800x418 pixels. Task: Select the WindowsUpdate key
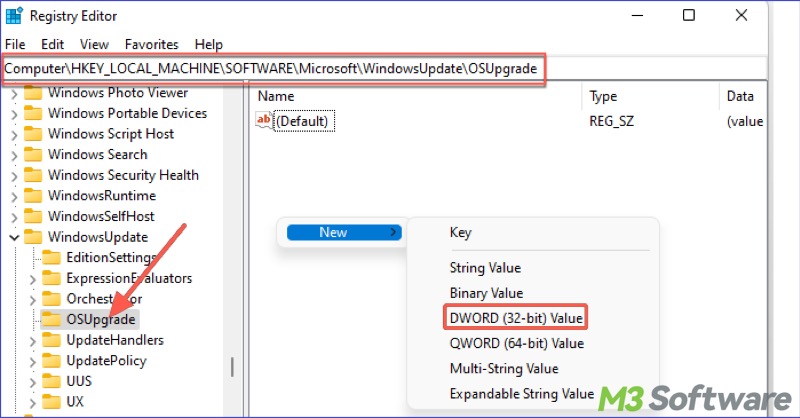(x=98, y=237)
